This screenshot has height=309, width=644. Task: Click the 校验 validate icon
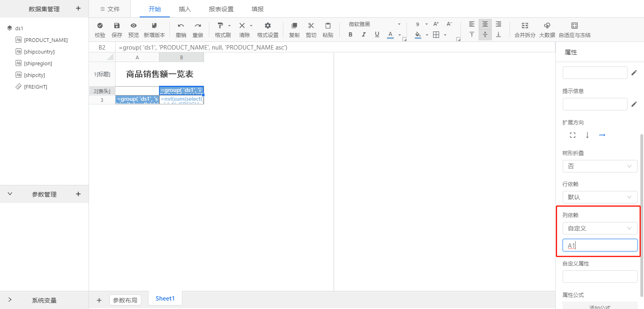[x=100, y=25]
